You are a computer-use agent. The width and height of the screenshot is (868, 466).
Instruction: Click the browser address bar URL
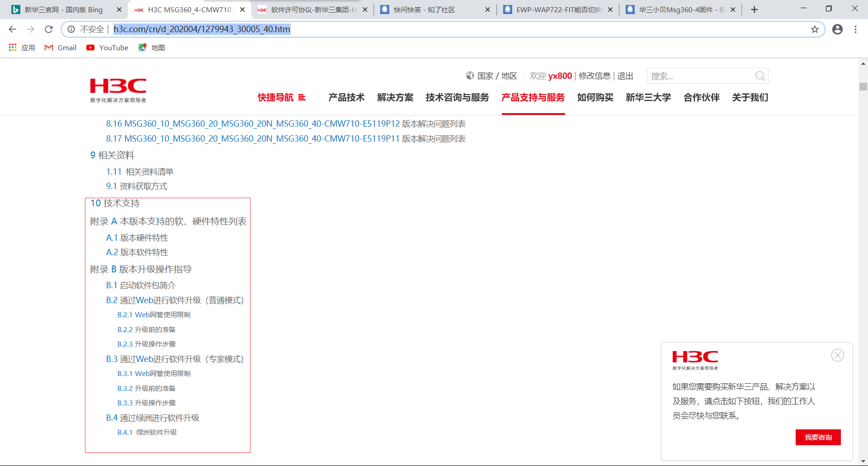click(202, 29)
